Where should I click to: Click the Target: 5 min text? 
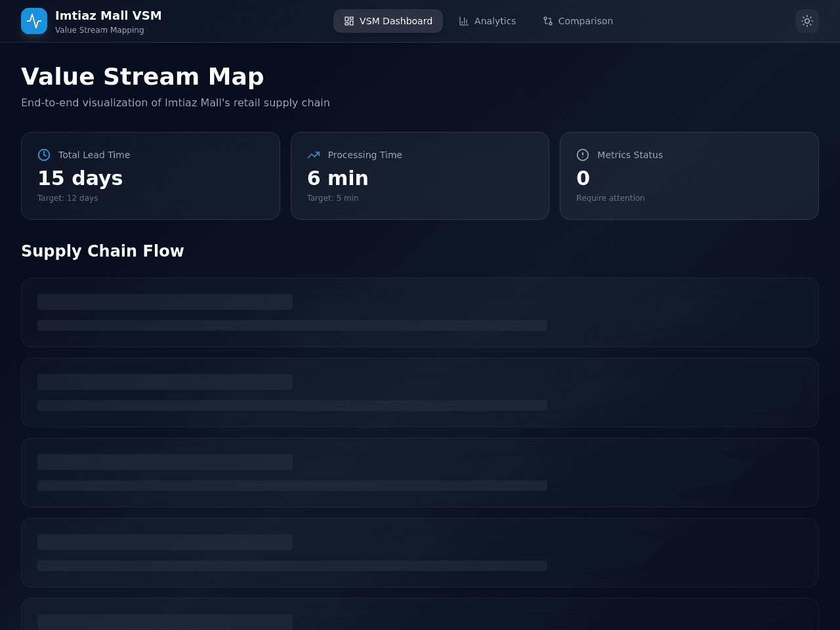[333, 198]
